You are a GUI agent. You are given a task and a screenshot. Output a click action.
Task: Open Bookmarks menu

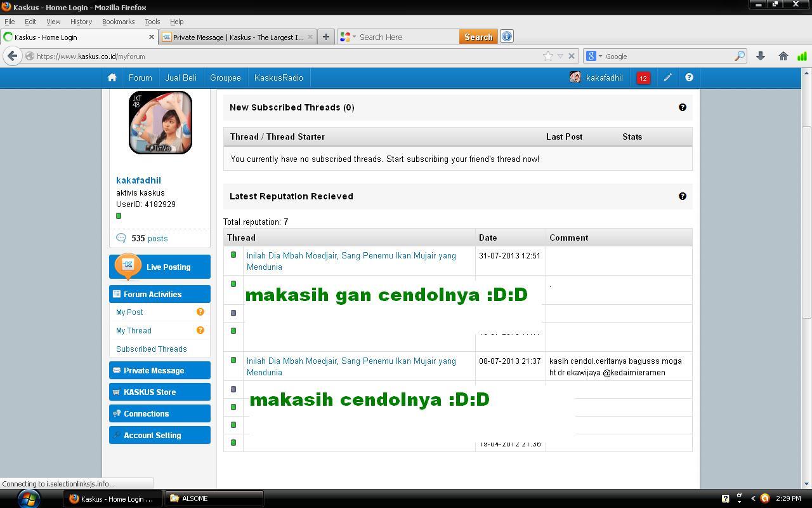pos(118,22)
